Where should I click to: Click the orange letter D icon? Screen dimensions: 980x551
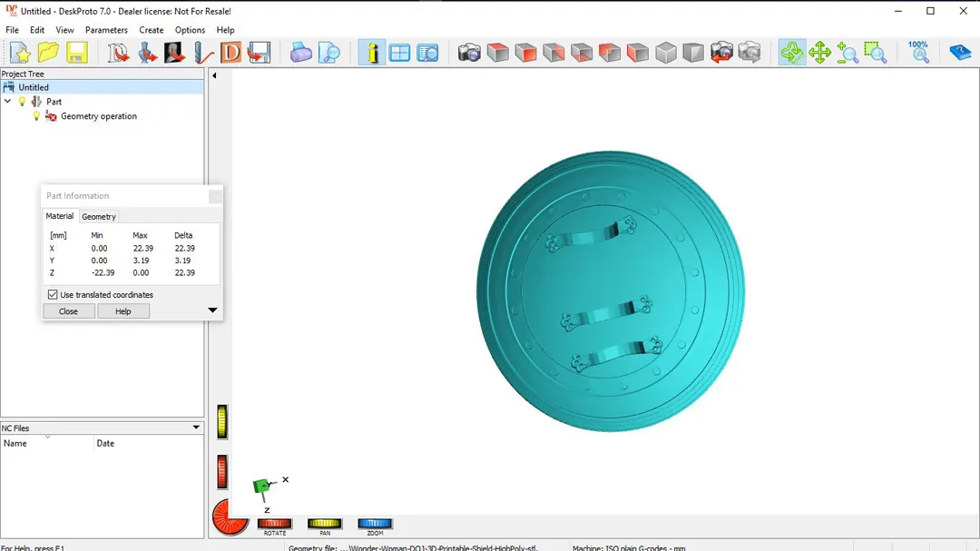click(x=230, y=53)
